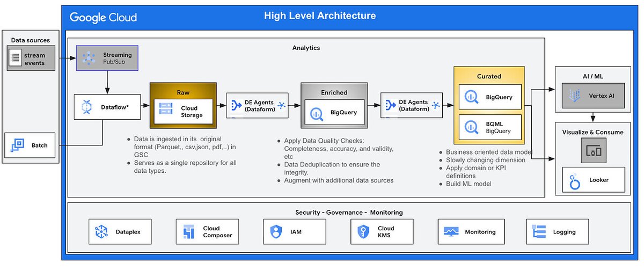644x270 pixels.
Task: Click the Dataflow icon
Action: tap(87, 107)
